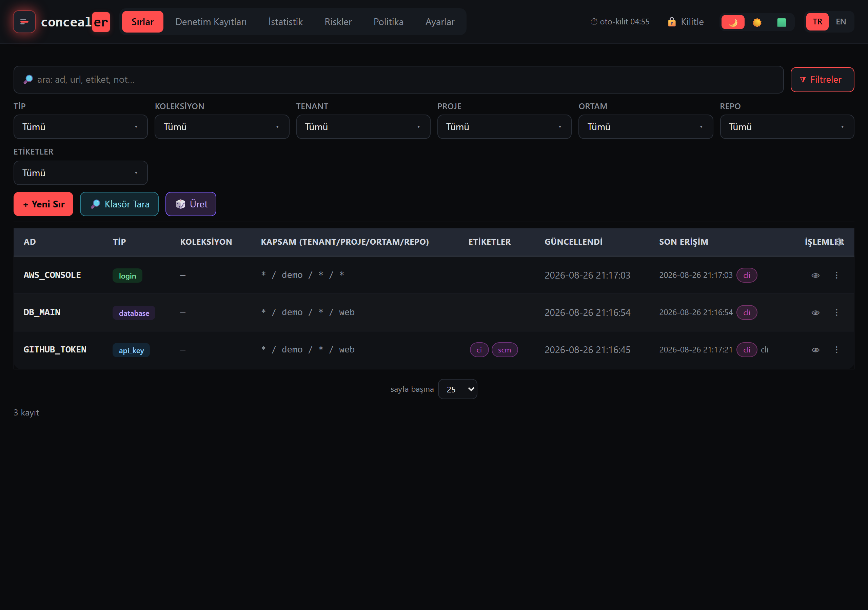Open the İstatistik tab

pos(285,22)
